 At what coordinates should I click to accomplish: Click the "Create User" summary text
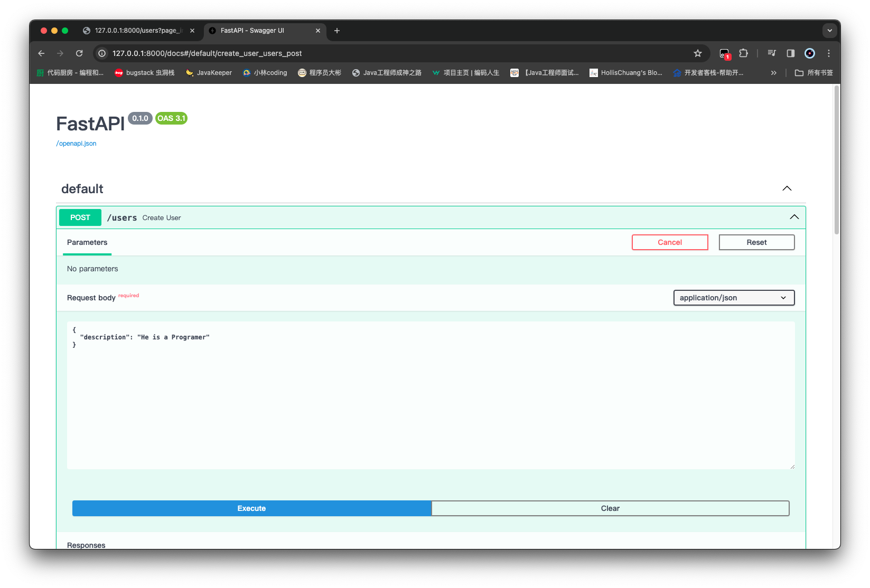[x=162, y=218]
